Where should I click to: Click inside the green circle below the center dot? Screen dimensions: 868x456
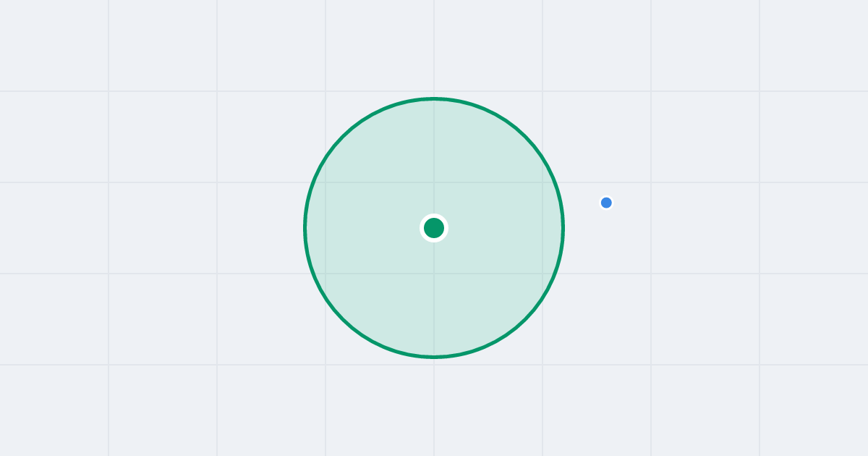pyautogui.click(x=434, y=297)
